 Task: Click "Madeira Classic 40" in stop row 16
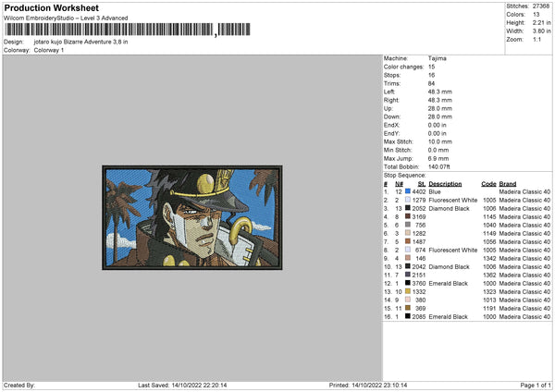[524, 316]
